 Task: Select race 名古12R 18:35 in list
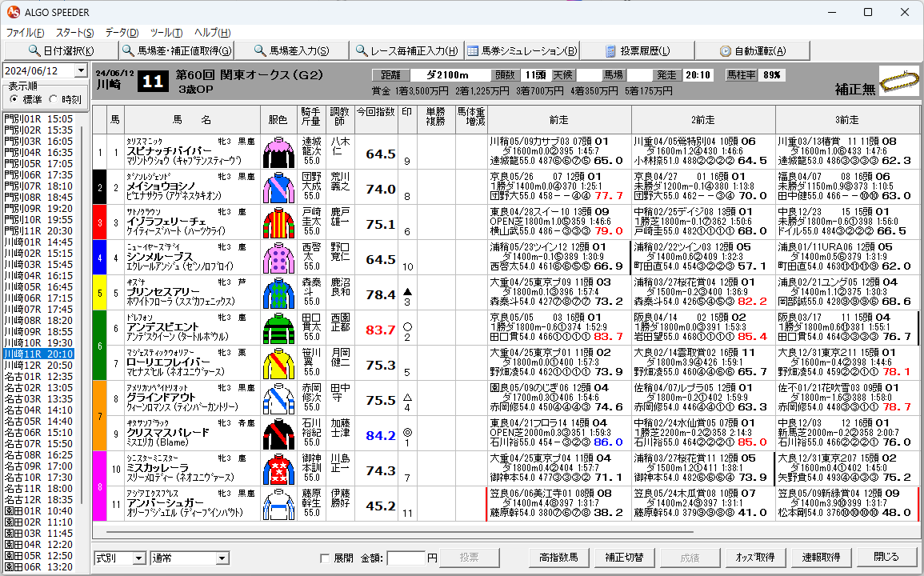[x=38, y=499]
